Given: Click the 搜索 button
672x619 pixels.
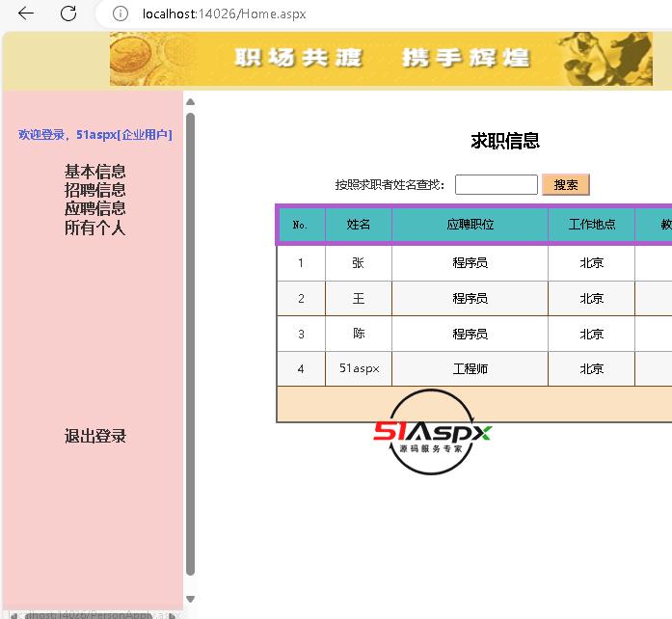Looking at the screenshot, I should [566, 185].
